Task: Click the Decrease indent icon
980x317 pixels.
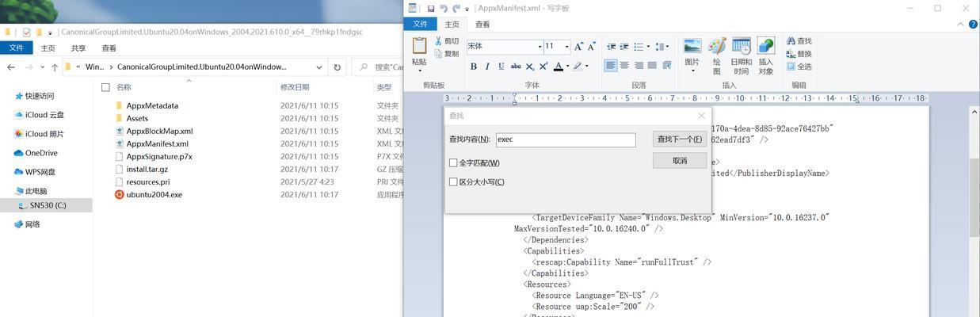Action: tap(611, 47)
